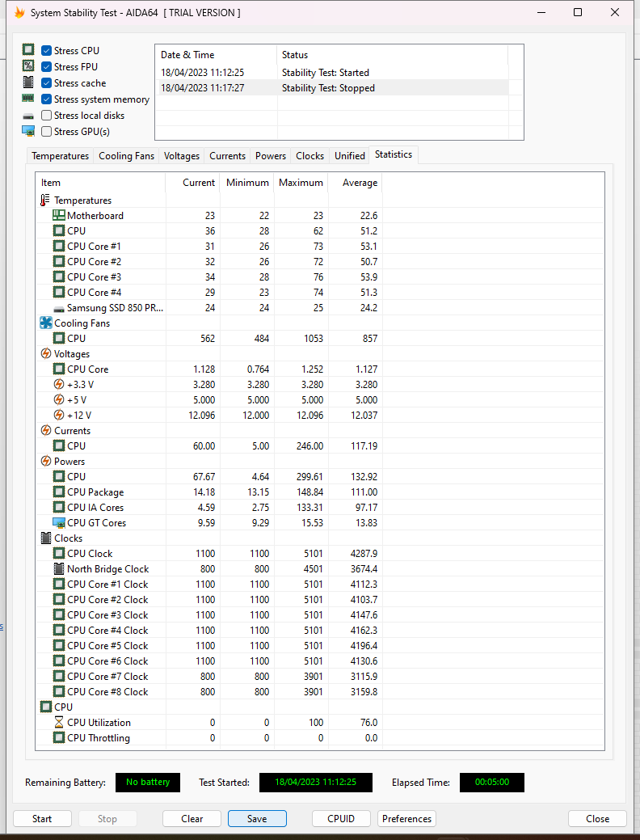The height and width of the screenshot is (840, 640).
Task: Enable the Stress local disks checkbox
Action: pos(47,115)
